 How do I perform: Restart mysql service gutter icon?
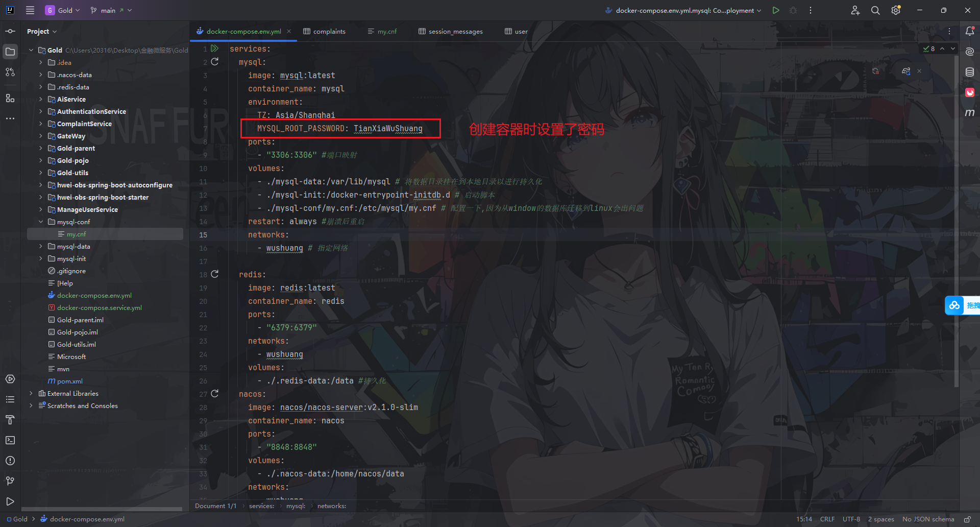[215, 62]
